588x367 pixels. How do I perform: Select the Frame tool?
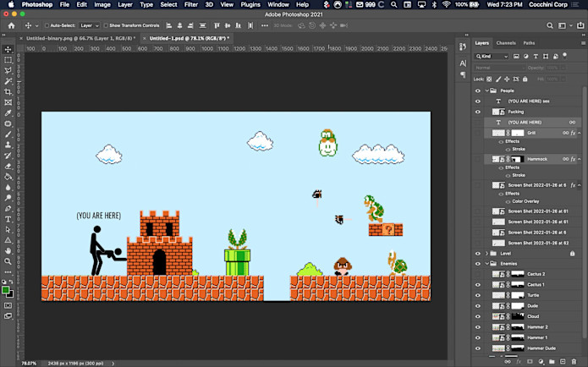click(8, 102)
